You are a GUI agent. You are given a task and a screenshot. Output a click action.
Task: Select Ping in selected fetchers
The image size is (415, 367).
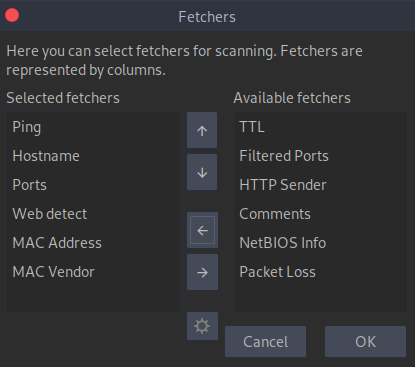coord(93,127)
